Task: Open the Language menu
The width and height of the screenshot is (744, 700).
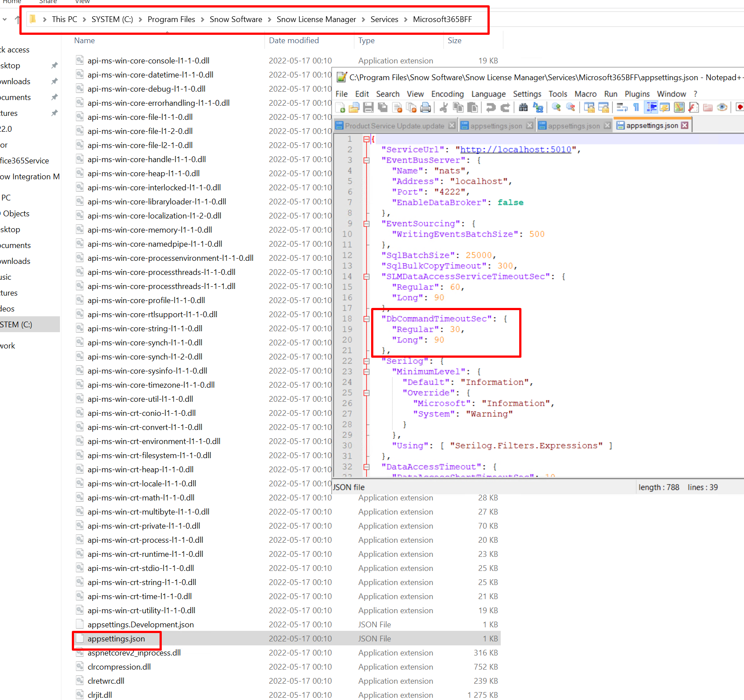Action: pyautogui.click(x=488, y=94)
